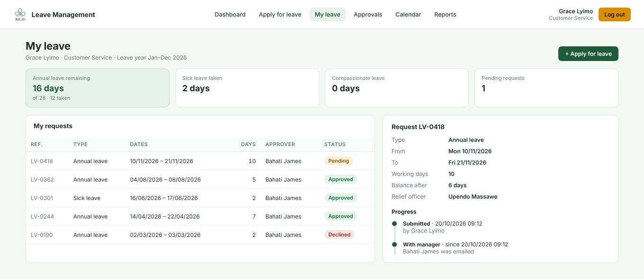644x279 pixels.
Task: Go to Apply for leave nav item
Action: (280, 15)
